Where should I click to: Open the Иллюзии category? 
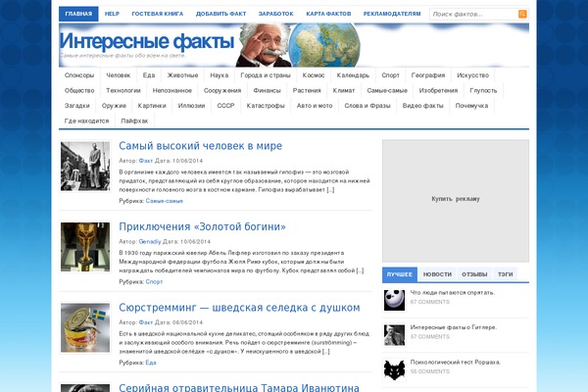pyautogui.click(x=191, y=106)
